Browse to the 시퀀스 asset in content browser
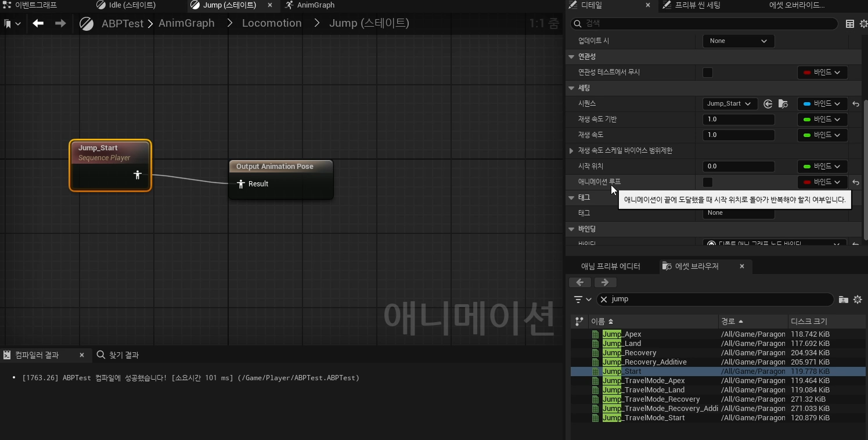Screen dimensions: 868x440 click(x=783, y=104)
